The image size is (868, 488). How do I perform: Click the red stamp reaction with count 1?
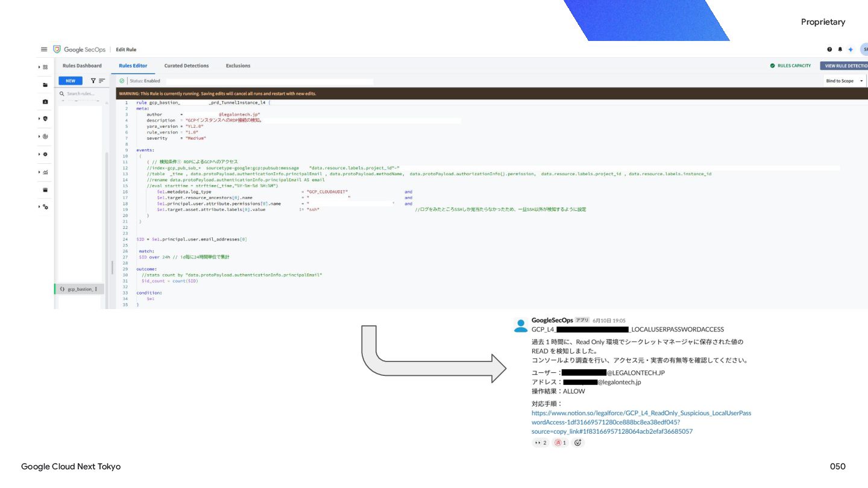561,443
